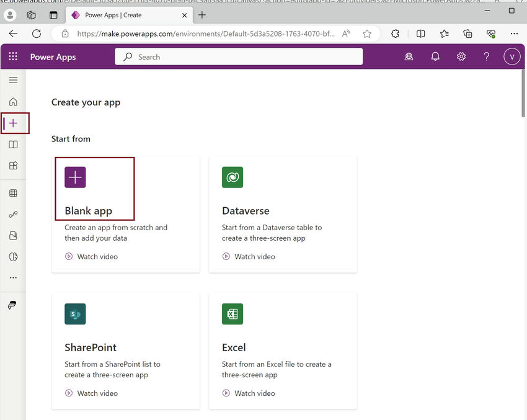
Task: Click the 'Create your app' heading
Action: [86, 102]
